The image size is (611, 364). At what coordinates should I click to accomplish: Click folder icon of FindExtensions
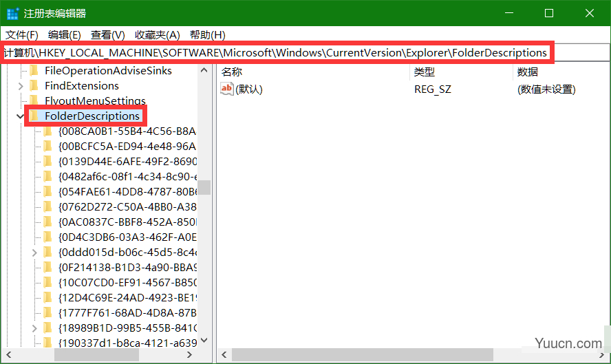pos(34,86)
